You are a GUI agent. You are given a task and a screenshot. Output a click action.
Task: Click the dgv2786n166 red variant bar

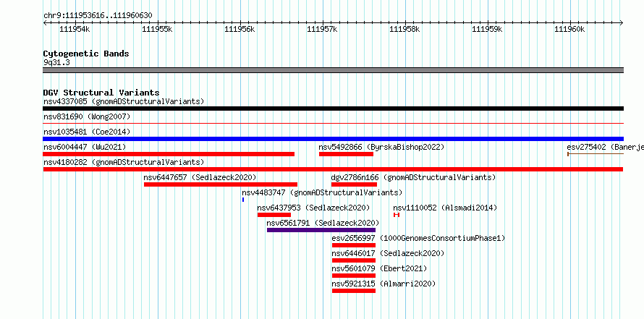pyautogui.click(x=354, y=184)
